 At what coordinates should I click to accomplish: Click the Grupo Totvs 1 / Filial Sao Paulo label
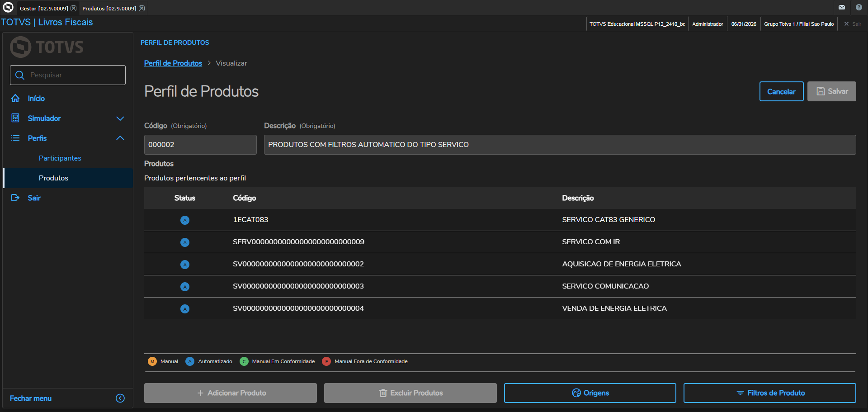(x=799, y=24)
